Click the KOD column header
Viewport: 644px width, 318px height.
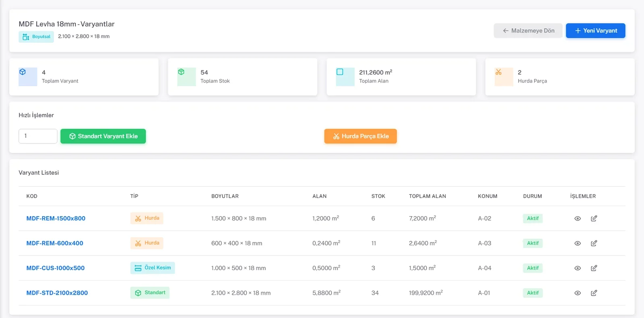32,196
